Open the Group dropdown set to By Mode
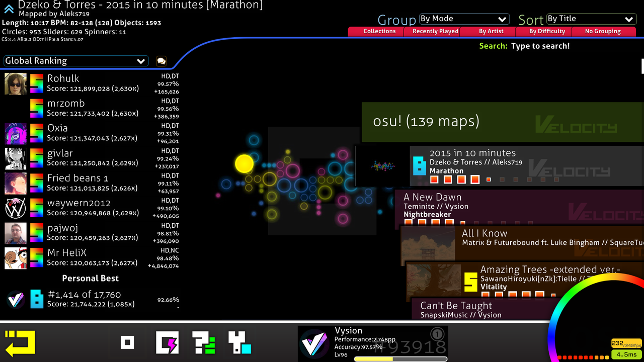The width and height of the screenshot is (644, 362). [464, 19]
